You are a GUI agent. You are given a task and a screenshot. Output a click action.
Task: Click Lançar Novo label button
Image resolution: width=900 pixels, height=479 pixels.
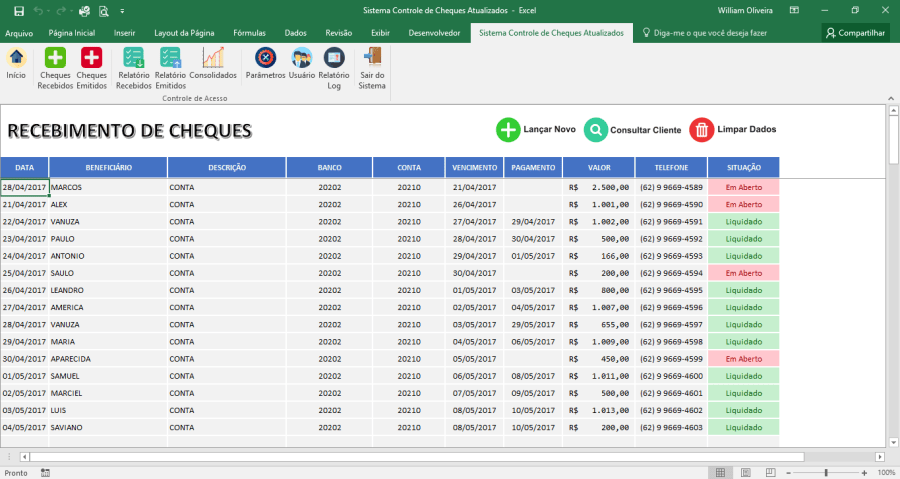tap(549, 130)
